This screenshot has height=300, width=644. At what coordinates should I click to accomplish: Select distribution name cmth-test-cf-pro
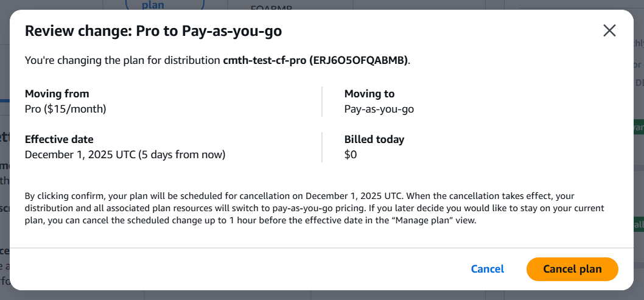[x=265, y=60]
